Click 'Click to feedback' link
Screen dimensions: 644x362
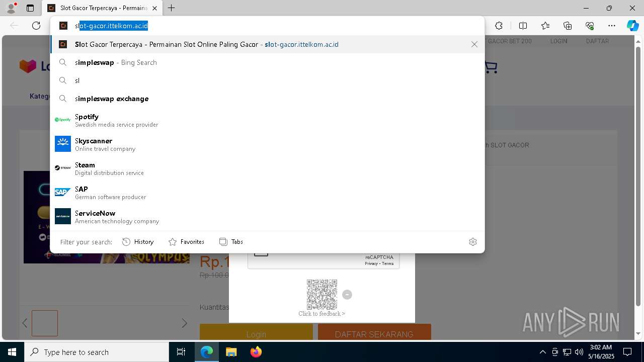(322, 314)
